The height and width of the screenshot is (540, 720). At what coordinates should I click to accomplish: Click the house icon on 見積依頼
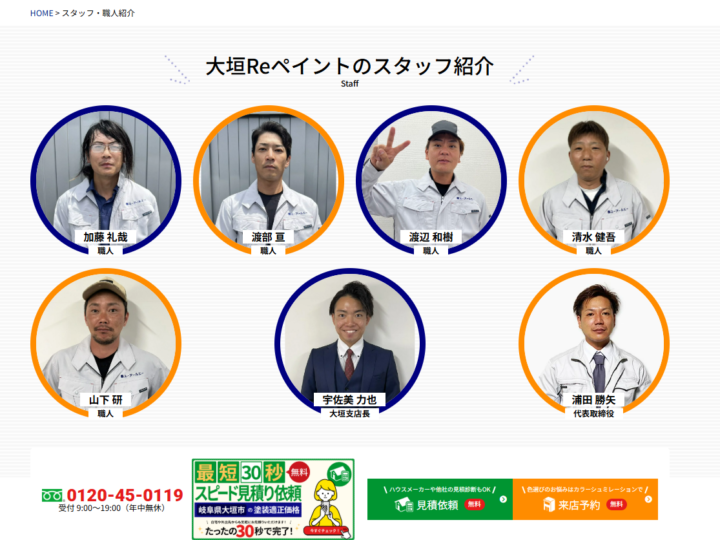tap(404, 505)
